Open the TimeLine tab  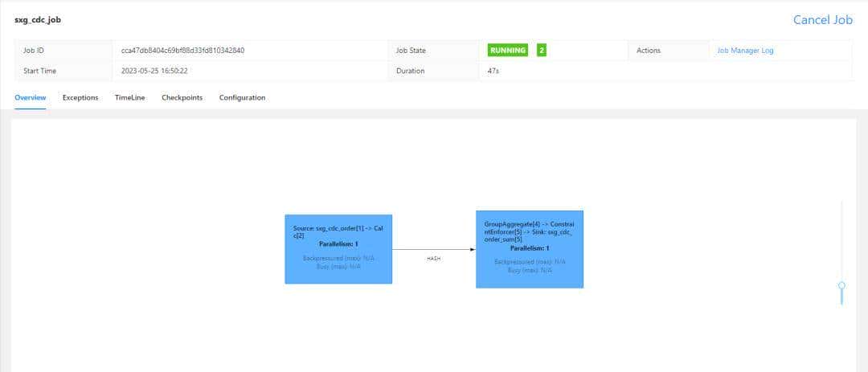click(x=130, y=97)
